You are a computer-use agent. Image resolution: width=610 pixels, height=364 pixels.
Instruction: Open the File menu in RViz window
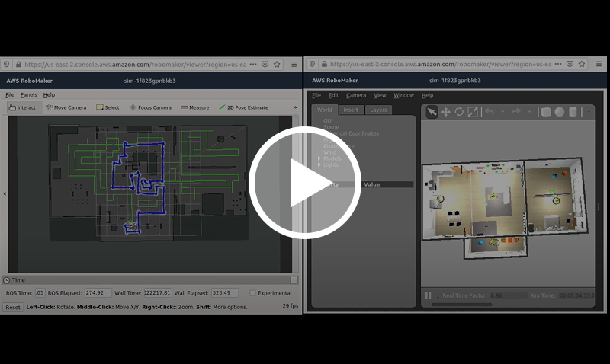[10, 94]
